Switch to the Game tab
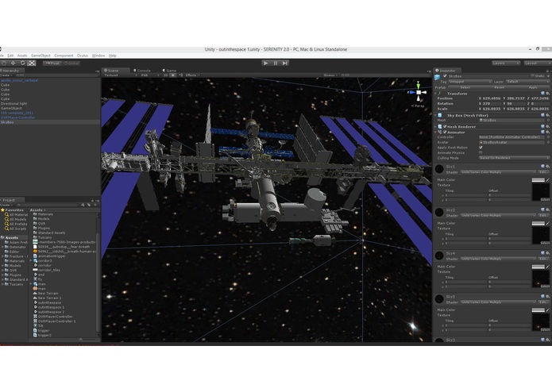This screenshot has width=552, height=392. (x=169, y=71)
